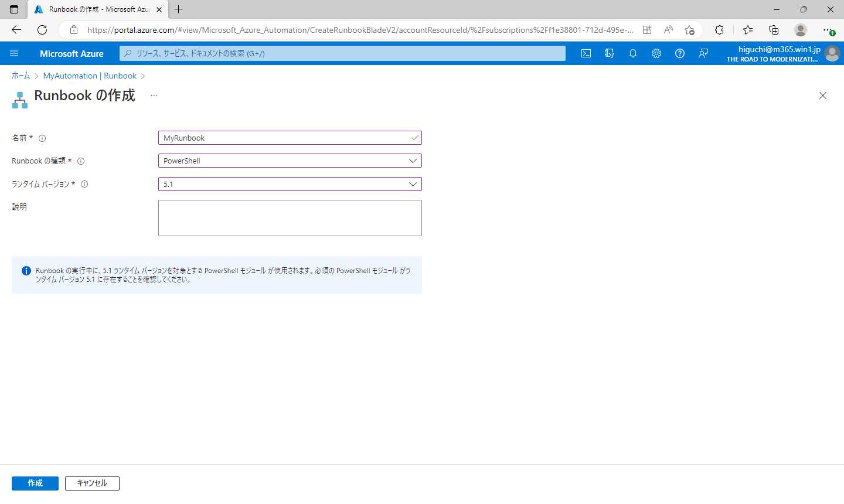Select the Runbook の作成 browser tab

tap(98, 9)
